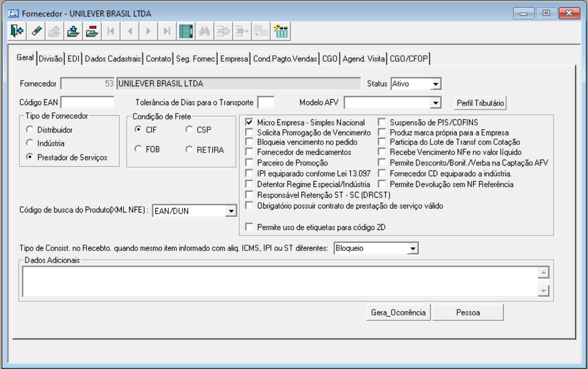Check Fornecedor CD equiparado a indústria
588x369 pixels.
382,173
